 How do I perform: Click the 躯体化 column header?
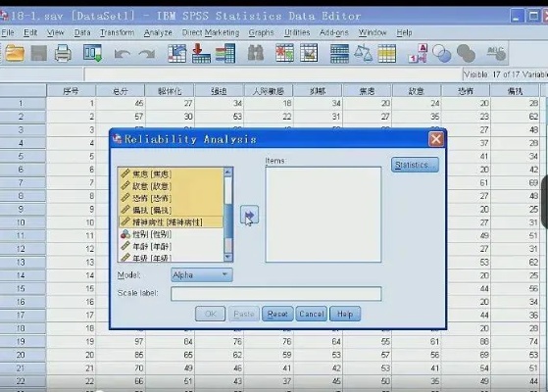click(x=170, y=91)
